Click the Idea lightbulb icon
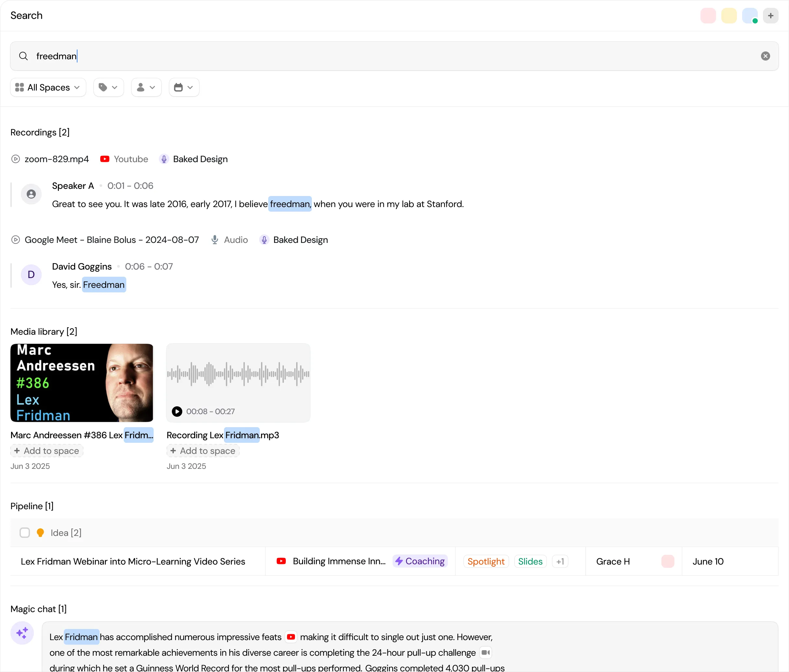 (x=40, y=533)
